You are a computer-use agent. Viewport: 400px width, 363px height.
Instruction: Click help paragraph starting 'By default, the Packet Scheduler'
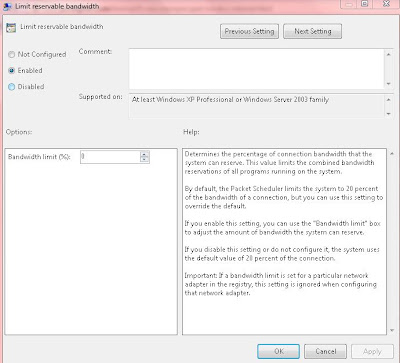pyautogui.click(x=284, y=197)
